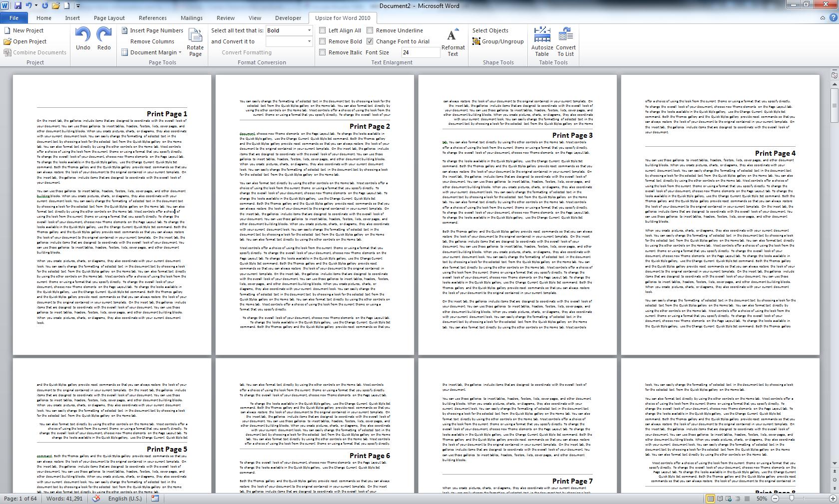The width and height of the screenshot is (839, 504).
Task: Click the zoom in plus button
Action: tap(833, 499)
